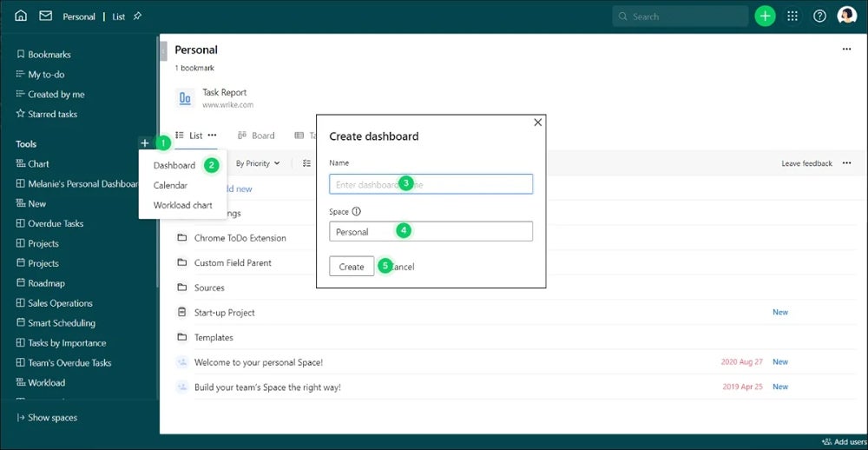
Task: Open Welcome to your personal Space task
Action: 258,362
